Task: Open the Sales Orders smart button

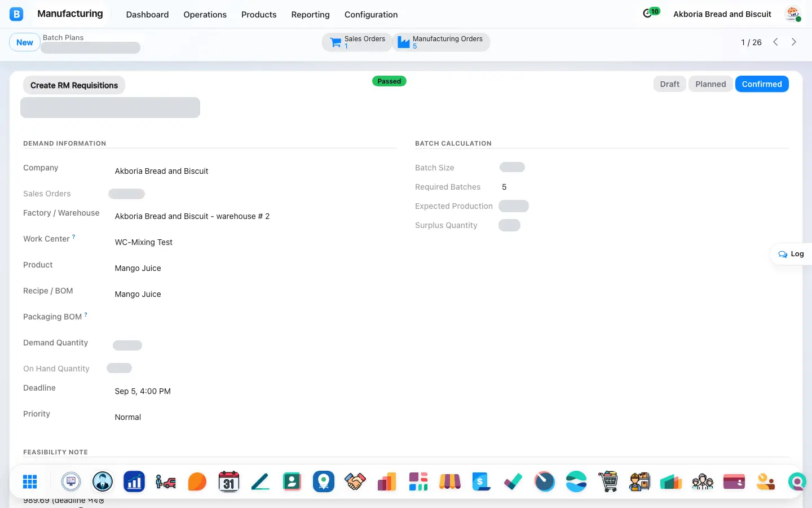Action: click(x=357, y=42)
